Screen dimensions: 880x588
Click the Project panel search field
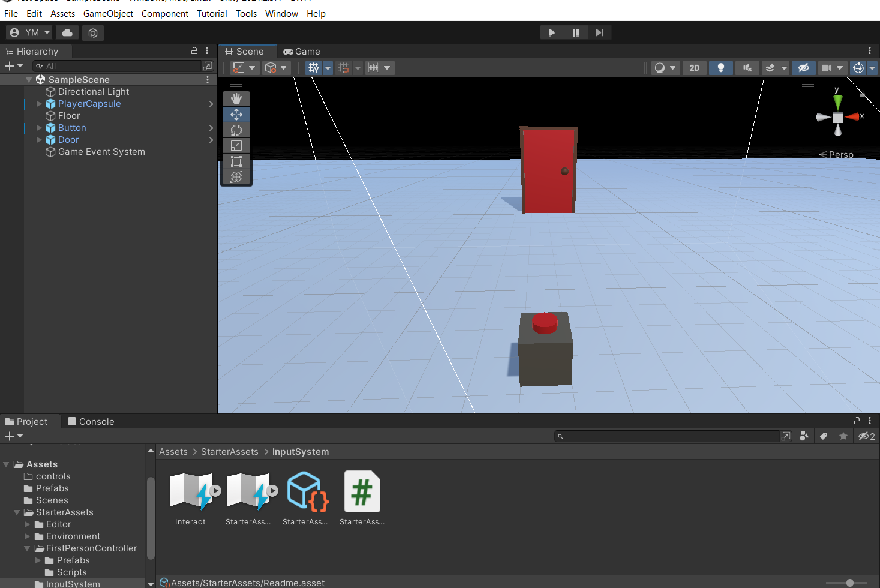(x=669, y=436)
